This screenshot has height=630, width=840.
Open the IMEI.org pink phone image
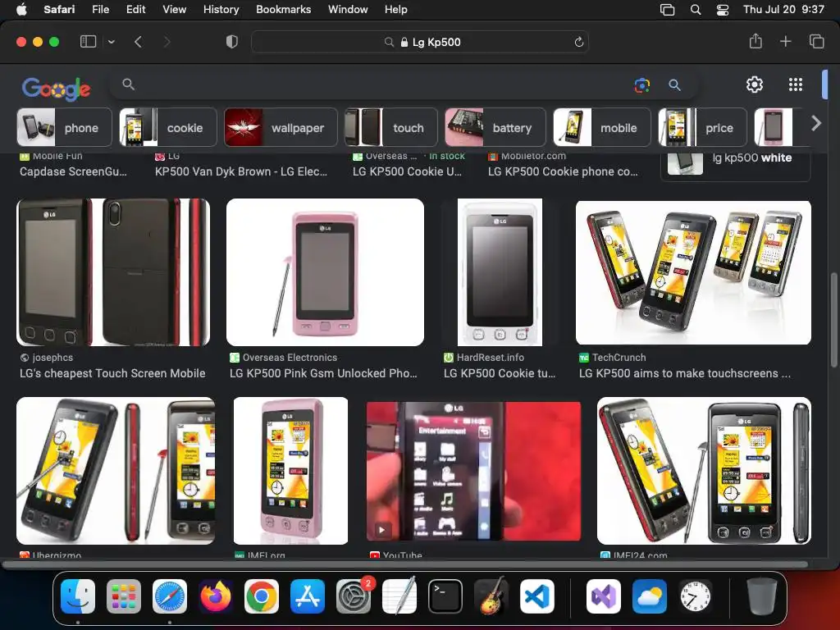(x=290, y=471)
